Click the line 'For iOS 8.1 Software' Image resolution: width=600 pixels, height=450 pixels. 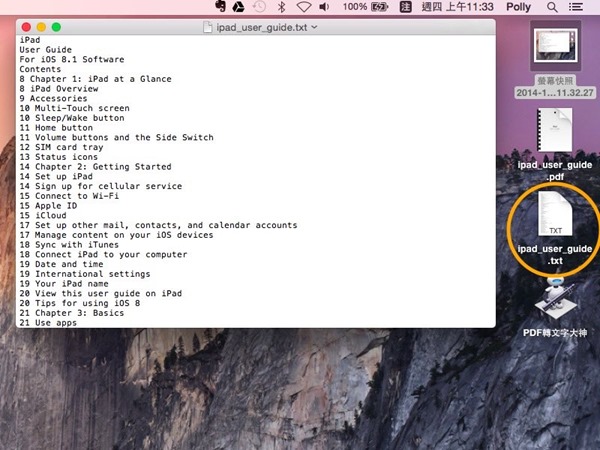(x=72, y=59)
